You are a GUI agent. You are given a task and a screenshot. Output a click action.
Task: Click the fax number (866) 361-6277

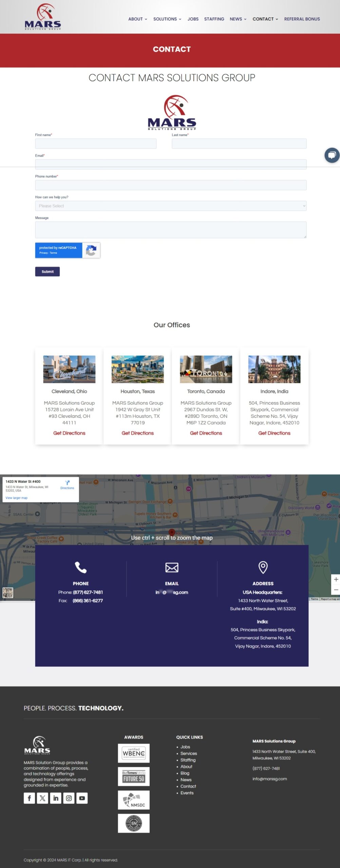click(x=88, y=600)
